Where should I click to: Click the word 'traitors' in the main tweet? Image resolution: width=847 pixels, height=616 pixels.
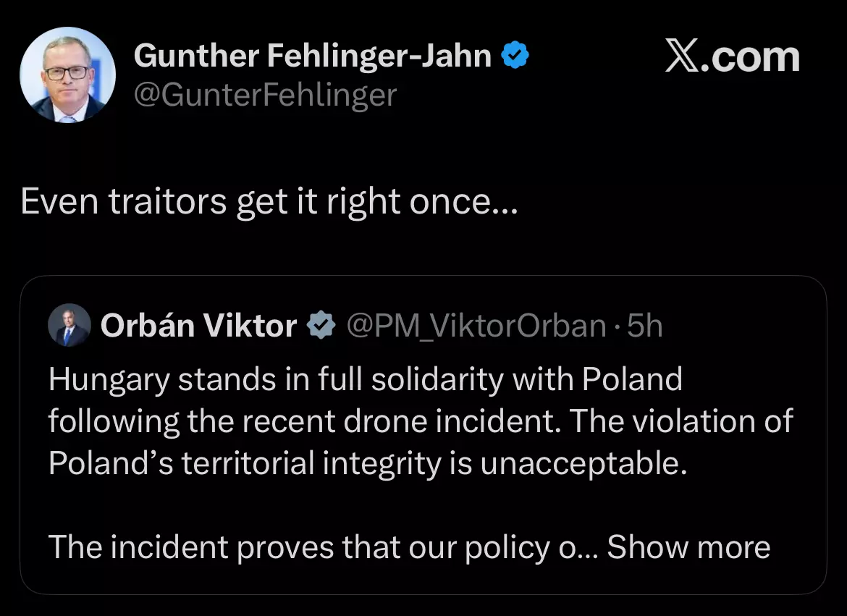pyautogui.click(x=167, y=201)
